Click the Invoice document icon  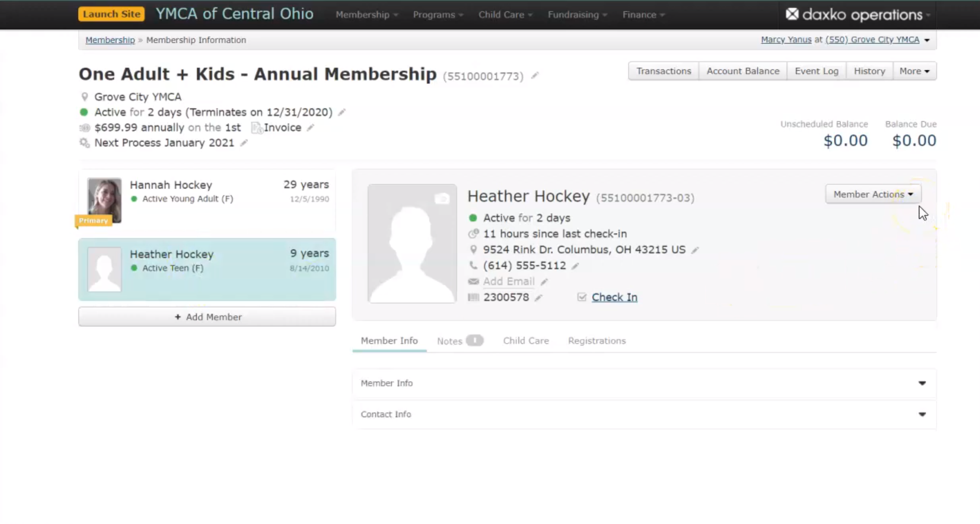click(256, 128)
